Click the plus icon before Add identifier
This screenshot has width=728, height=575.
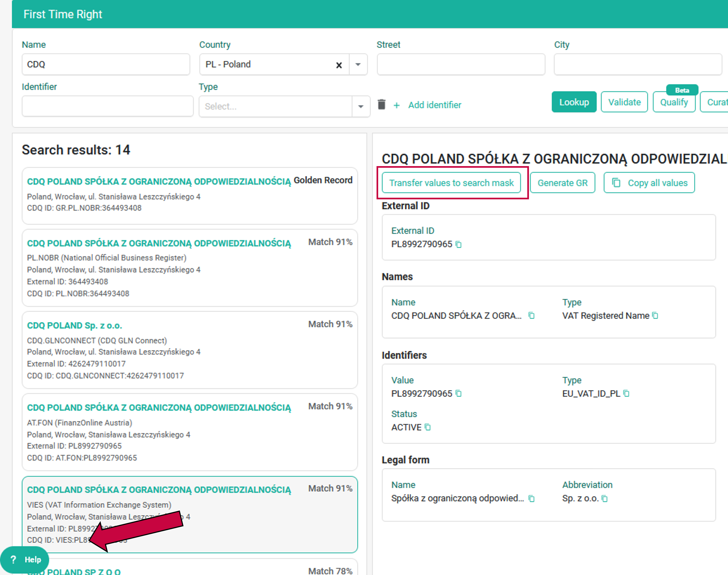397,105
